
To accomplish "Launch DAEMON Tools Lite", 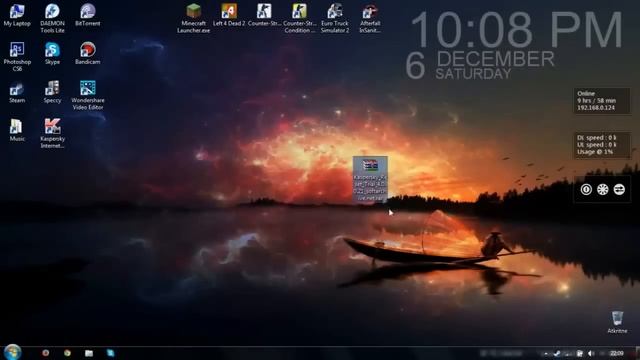I will click(x=52, y=18).
